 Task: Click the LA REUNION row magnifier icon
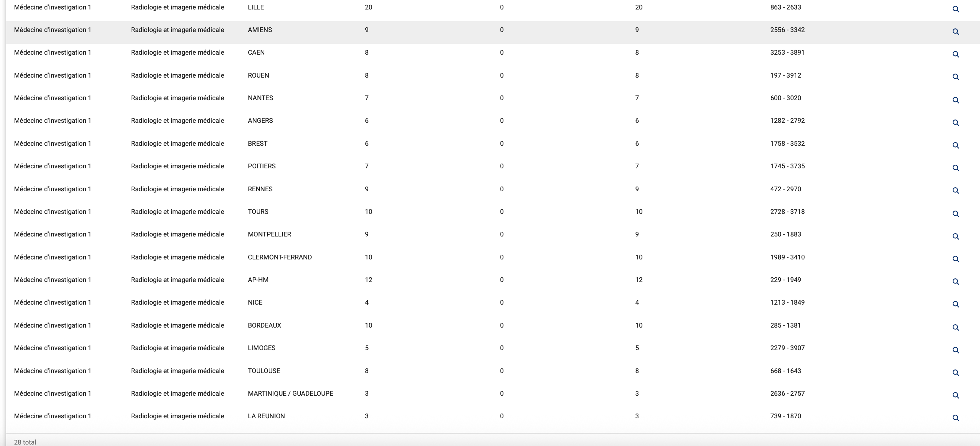point(955,418)
